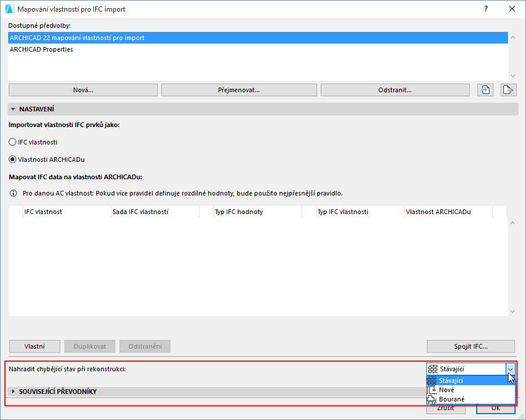Image resolution: width=526 pixels, height=420 pixels.
Task: Select ARCHICAD Properties preset
Action: [x=258, y=49]
